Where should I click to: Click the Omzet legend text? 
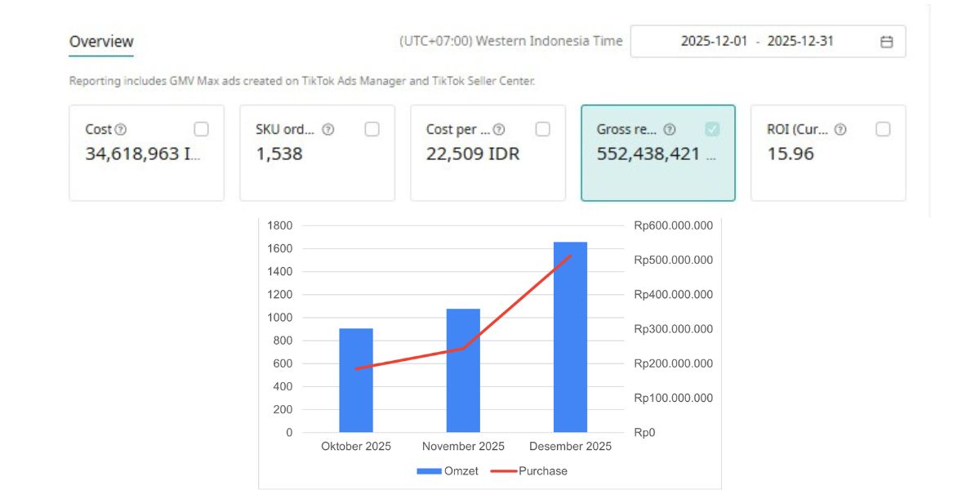(x=461, y=471)
